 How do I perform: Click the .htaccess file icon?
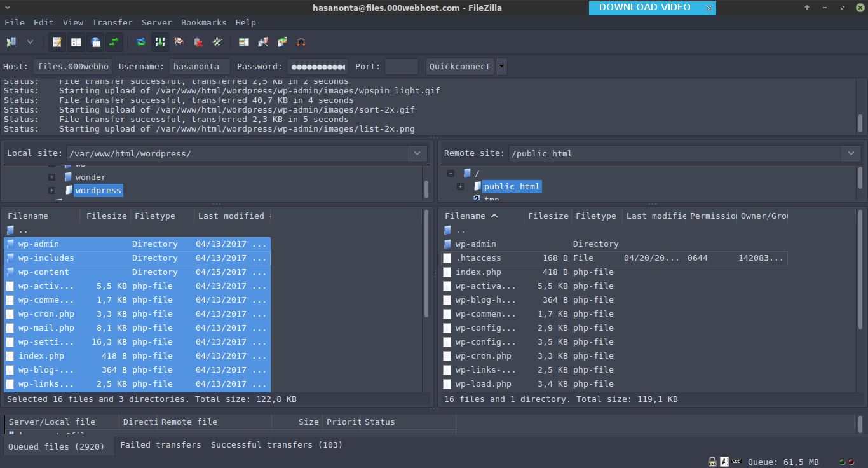(448, 258)
